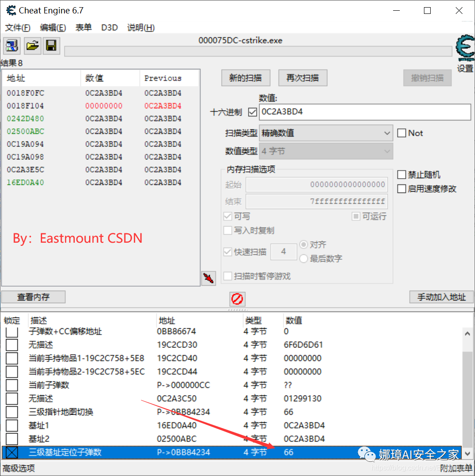Screen dimensions: 475x476
Task: Select result address 0018F0FC
Action: pos(26,93)
